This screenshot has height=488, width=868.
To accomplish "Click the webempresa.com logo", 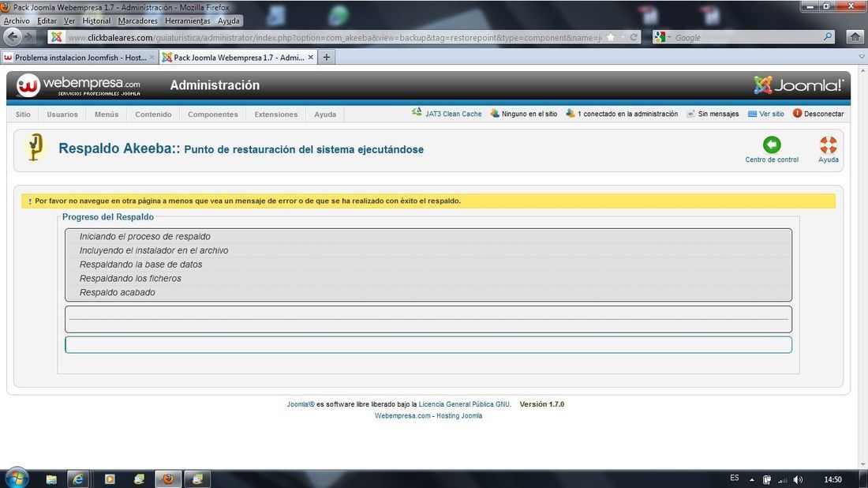I will click(78, 85).
